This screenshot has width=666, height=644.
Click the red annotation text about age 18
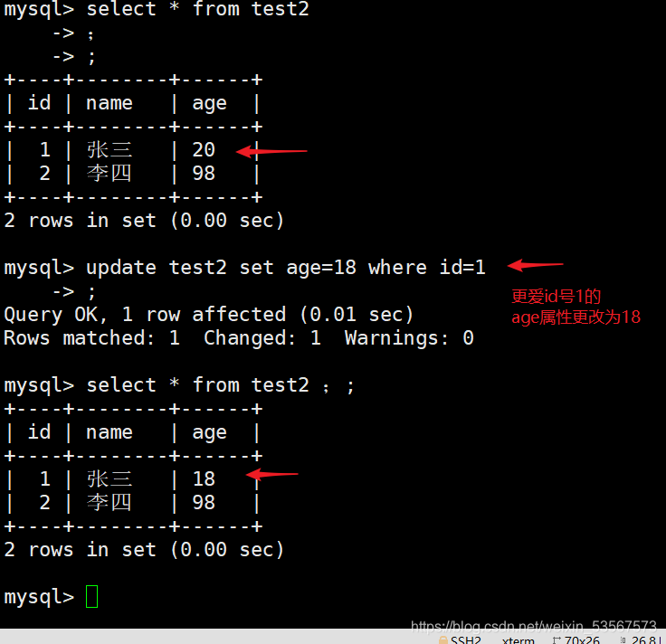pyautogui.click(x=576, y=307)
